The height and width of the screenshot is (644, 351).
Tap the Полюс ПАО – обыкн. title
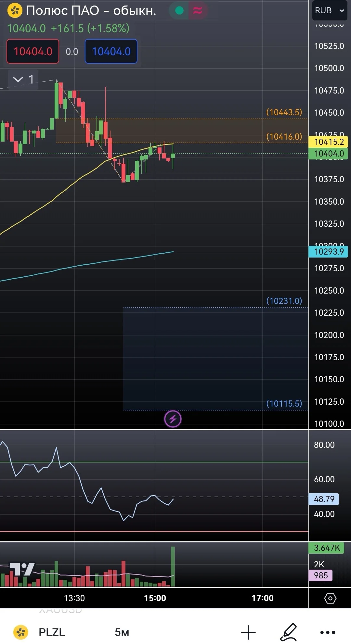coord(91,11)
